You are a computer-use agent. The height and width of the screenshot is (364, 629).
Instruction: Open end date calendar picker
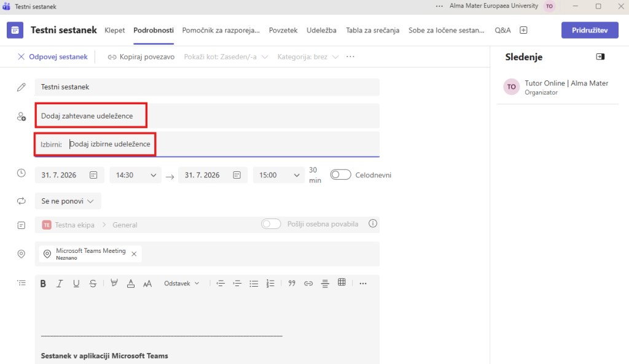click(x=237, y=175)
